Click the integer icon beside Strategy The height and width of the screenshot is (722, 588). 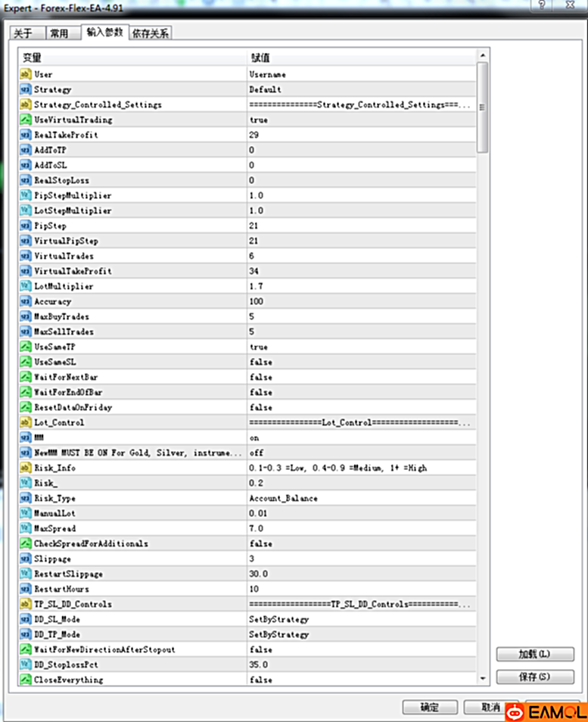tap(25, 89)
